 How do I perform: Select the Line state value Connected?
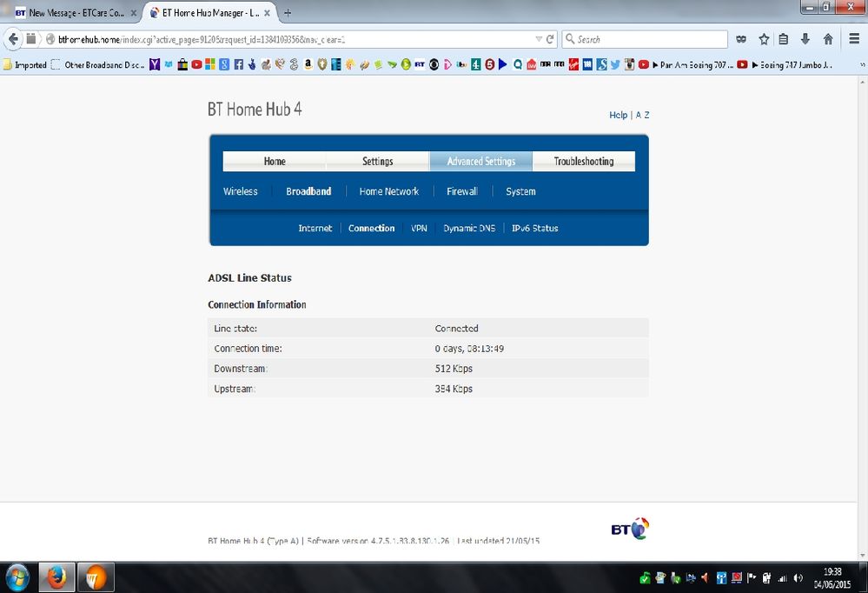tap(456, 328)
